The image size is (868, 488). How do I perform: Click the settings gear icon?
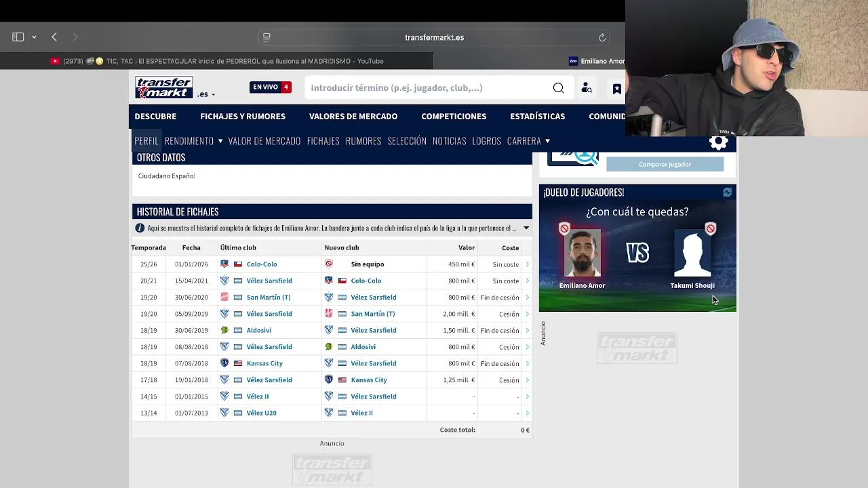tap(719, 142)
